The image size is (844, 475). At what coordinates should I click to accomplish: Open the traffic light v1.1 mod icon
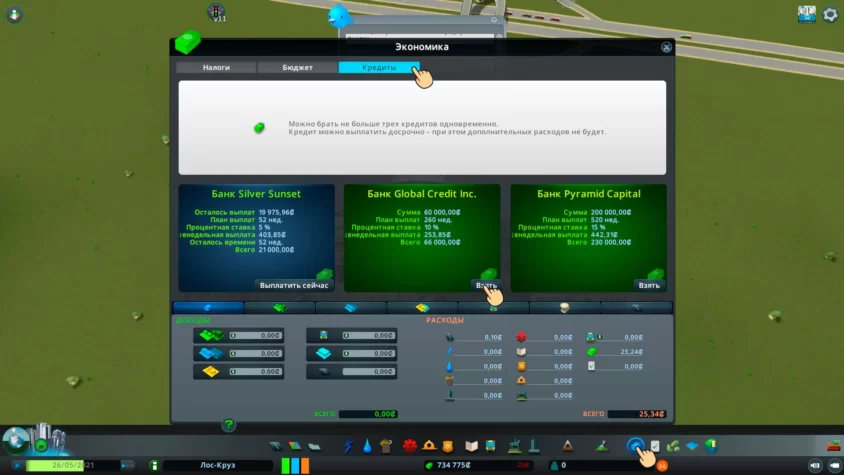(216, 12)
